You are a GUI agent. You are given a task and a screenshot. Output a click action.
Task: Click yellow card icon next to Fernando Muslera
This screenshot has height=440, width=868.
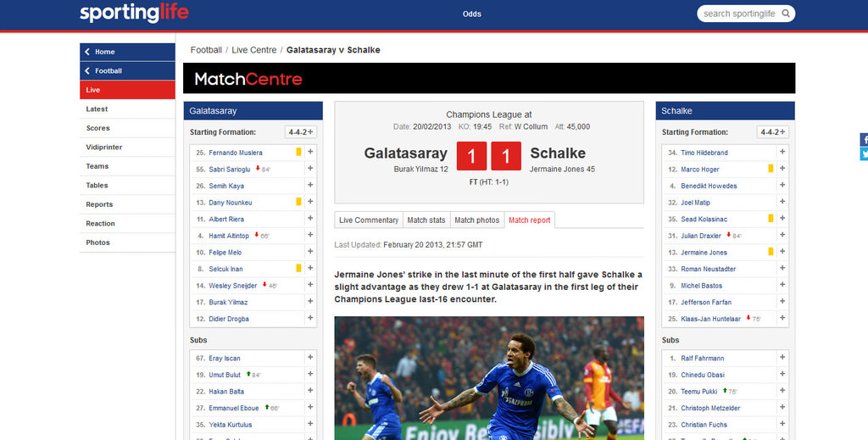(298, 152)
